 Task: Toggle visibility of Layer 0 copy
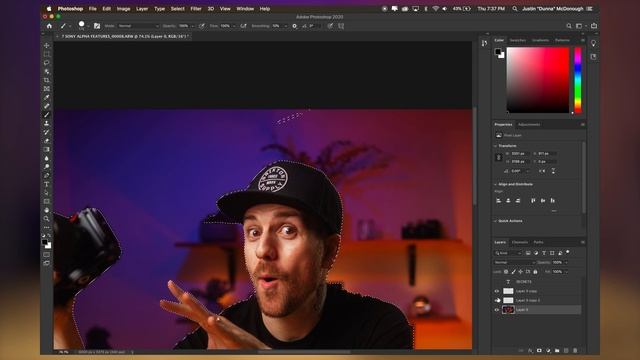pos(497,291)
